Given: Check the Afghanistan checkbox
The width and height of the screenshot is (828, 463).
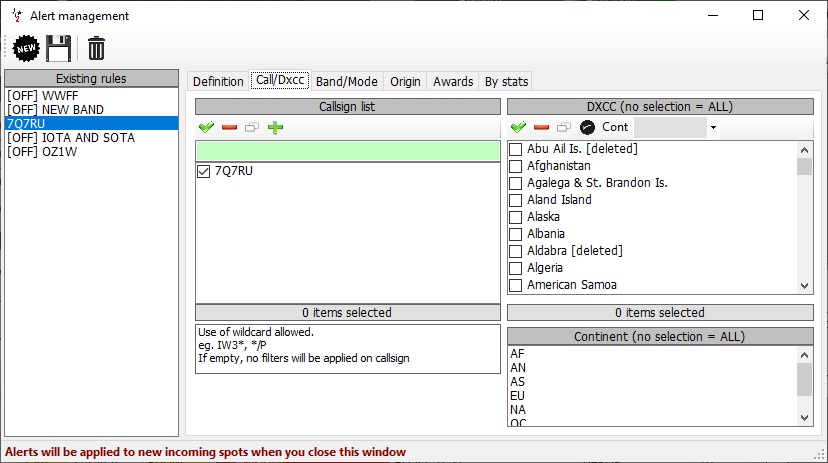Looking at the screenshot, I should pyautogui.click(x=515, y=166).
